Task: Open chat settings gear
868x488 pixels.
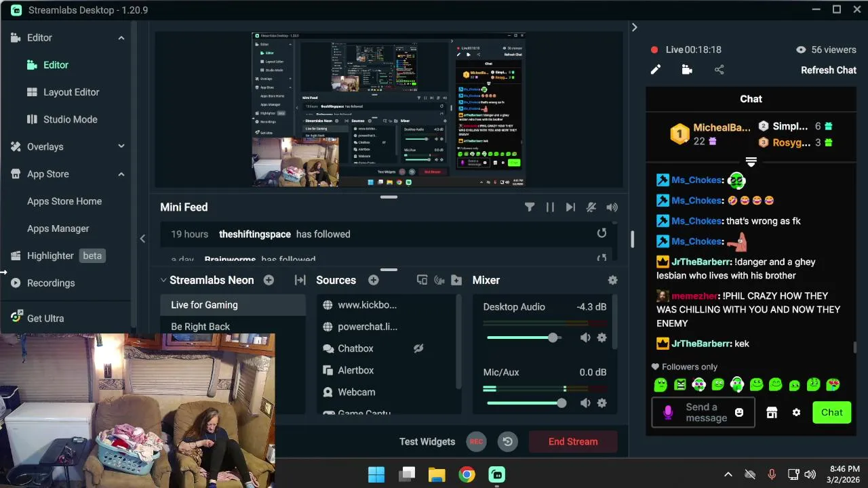Action: click(x=797, y=412)
